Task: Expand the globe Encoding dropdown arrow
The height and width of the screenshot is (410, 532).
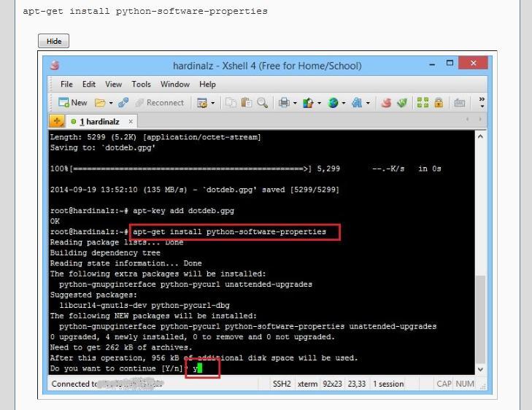Action: pos(344,103)
